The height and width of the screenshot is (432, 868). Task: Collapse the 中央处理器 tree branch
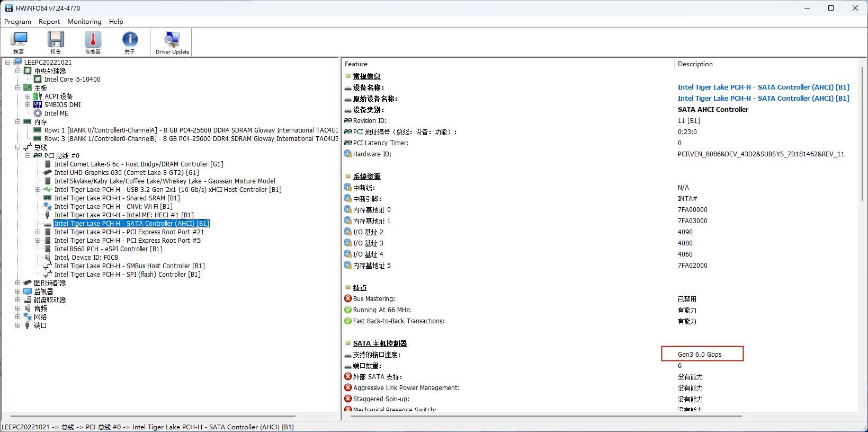[x=18, y=71]
